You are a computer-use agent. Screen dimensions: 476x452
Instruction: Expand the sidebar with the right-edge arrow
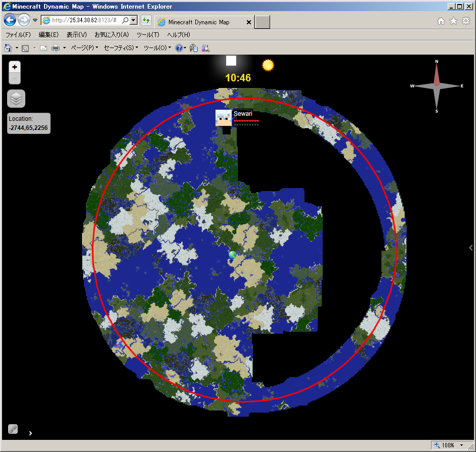(471, 248)
